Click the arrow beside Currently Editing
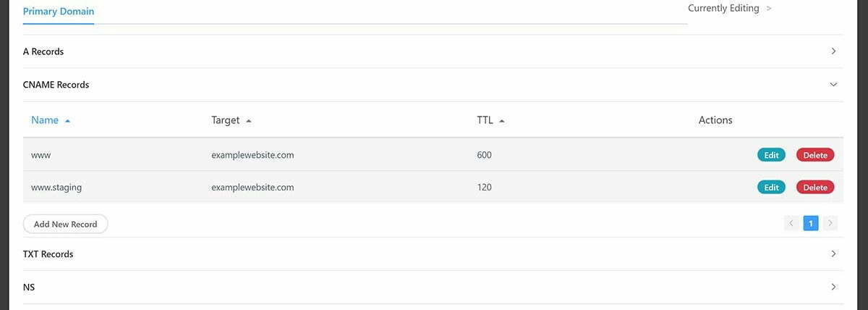The image size is (868, 310). 769,9
